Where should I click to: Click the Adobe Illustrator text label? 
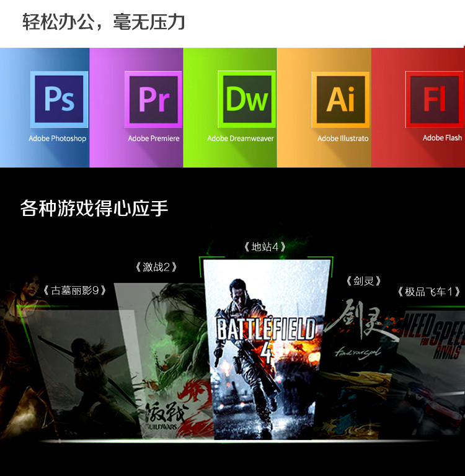click(343, 138)
